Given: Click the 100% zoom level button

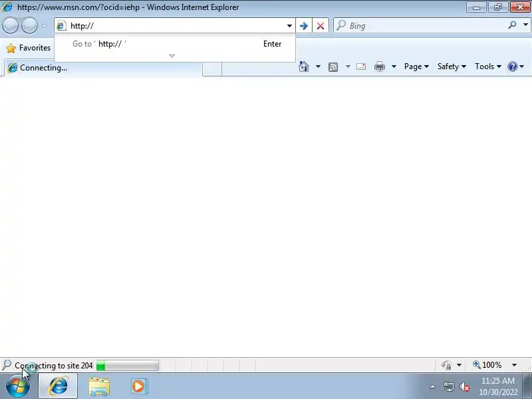Looking at the screenshot, I should (487, 365).
